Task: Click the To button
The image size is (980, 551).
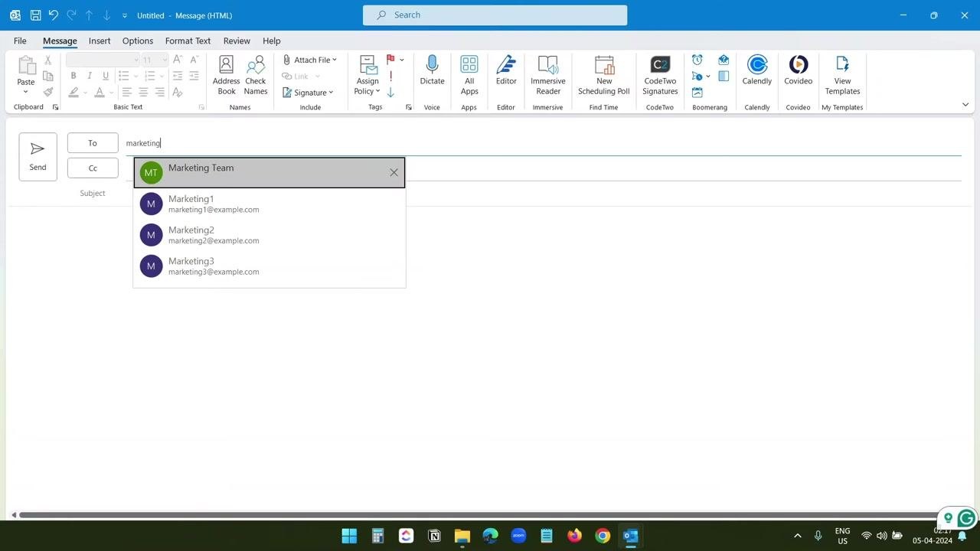Action: [93, 143]
